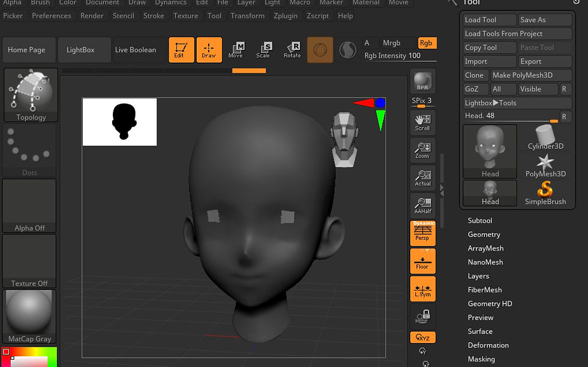Toggle Live Boolean mode
Image resolution: width=588 pixels, height=367 pixels.
139,50
